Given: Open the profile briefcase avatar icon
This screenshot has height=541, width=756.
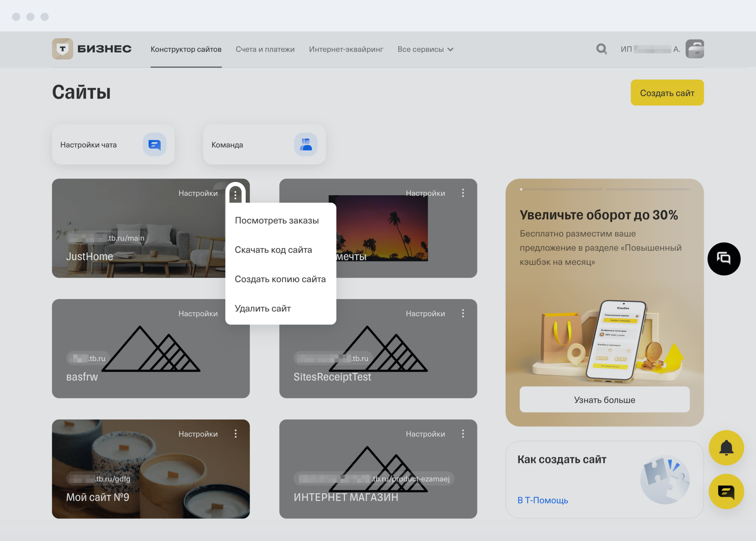Looking at the screenshot, I should pos(695,49).
